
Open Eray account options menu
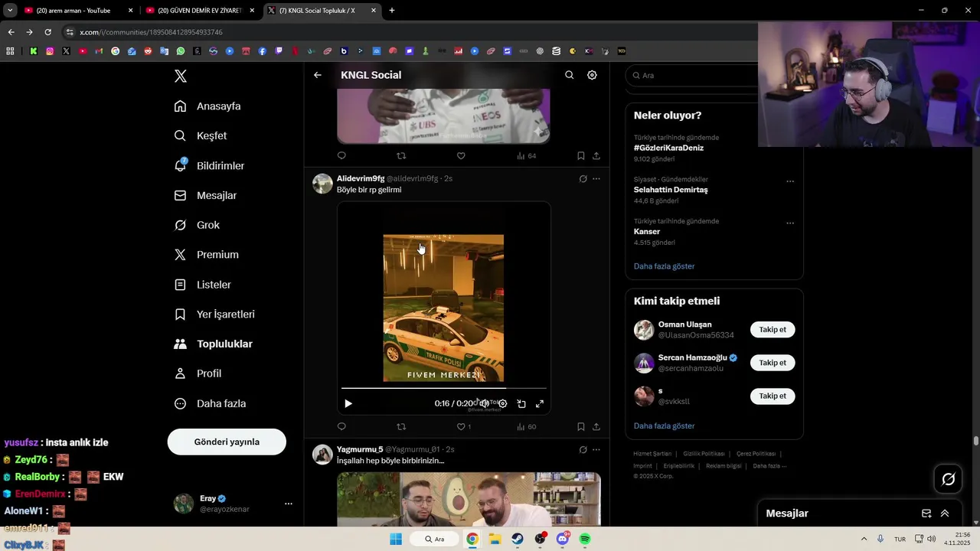point(289,504)
